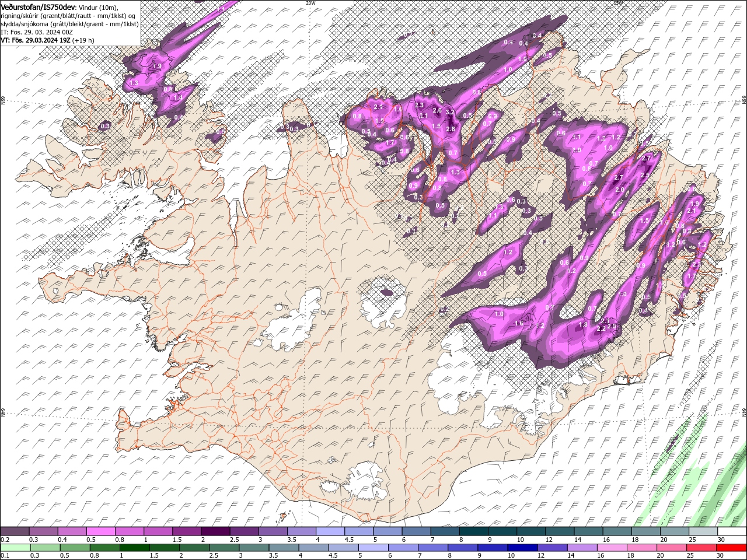The height and width of the screenshot is (560, 747).
Task: Click the '2.8' snowfall value on the map
Action: 451,129
